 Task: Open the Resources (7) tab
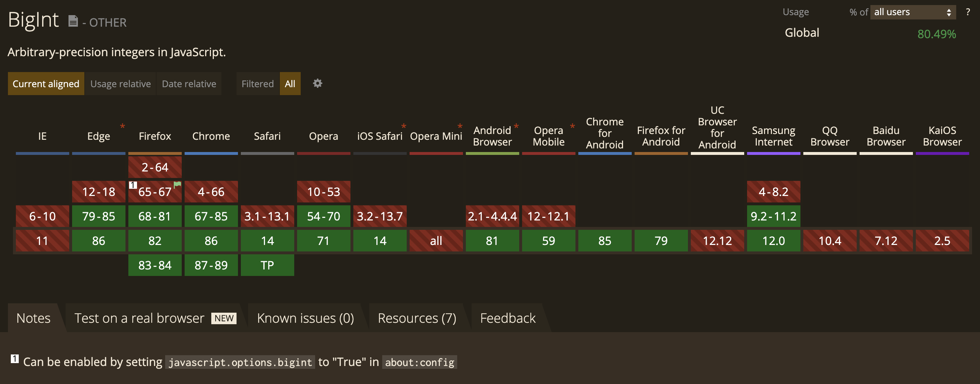point(416,318)
